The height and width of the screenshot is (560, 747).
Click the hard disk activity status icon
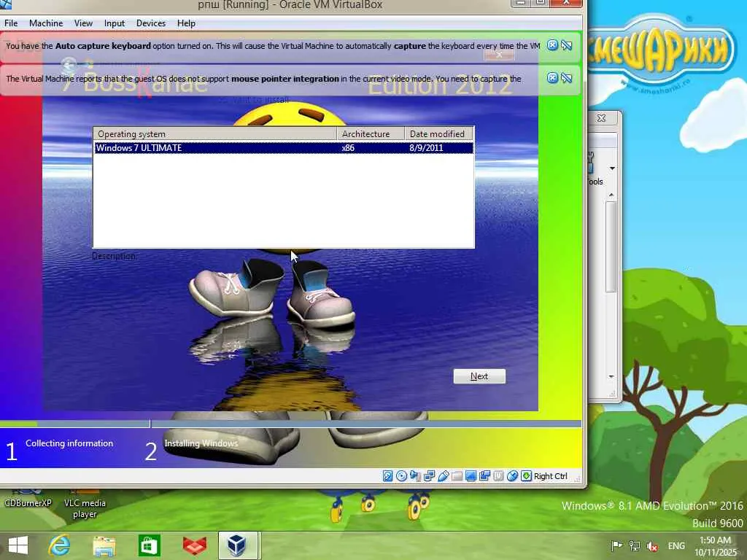tap(388, 475)
